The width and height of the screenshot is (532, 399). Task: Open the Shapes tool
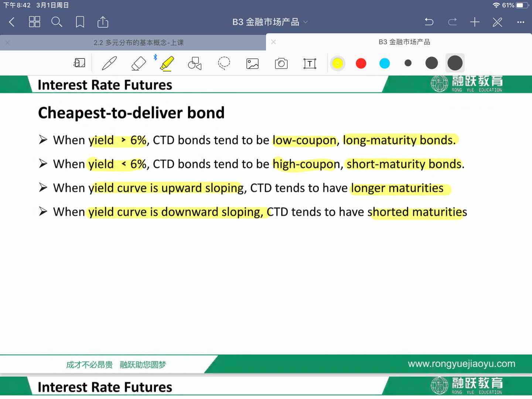tap(195, 63)
